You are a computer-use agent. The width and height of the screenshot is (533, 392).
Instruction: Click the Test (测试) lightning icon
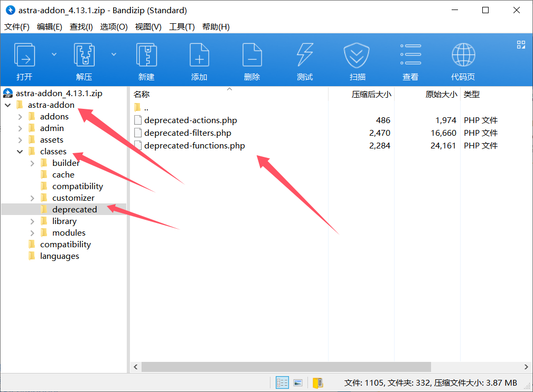pos(305,55)
